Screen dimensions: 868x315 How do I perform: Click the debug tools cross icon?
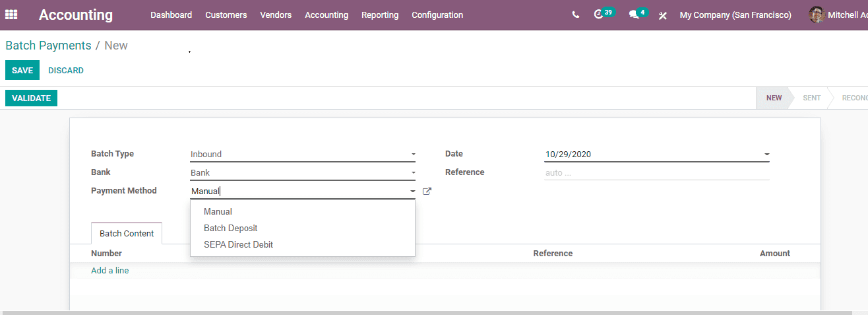tap(663, 15)
